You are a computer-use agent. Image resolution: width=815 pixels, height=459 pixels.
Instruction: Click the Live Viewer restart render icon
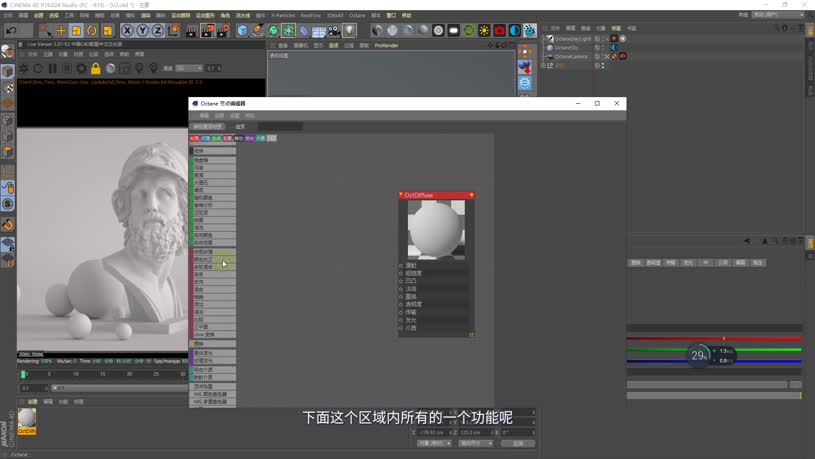38,68
